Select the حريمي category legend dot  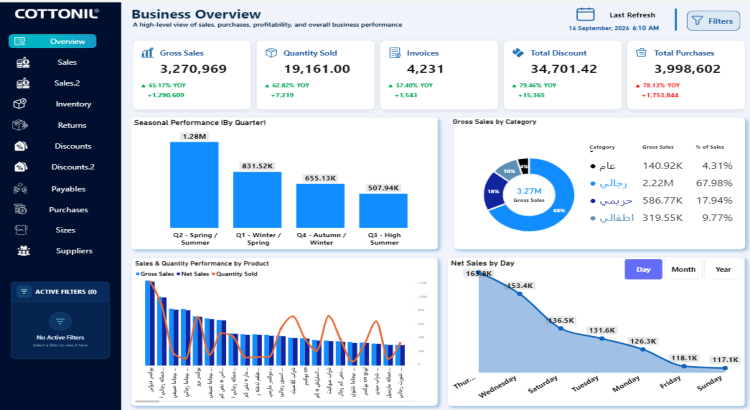[593, 201]
